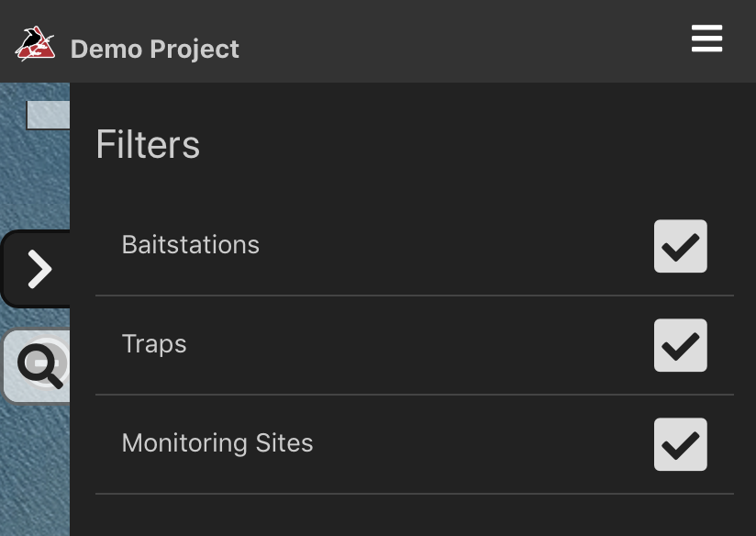Click the partially hidden map control at top left
Image resolution: width=756 pixels, height=536 pixels.
48,115
